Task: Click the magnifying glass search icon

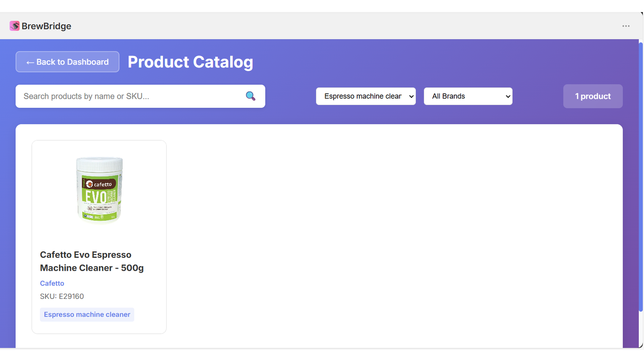Action: [250, 96]
